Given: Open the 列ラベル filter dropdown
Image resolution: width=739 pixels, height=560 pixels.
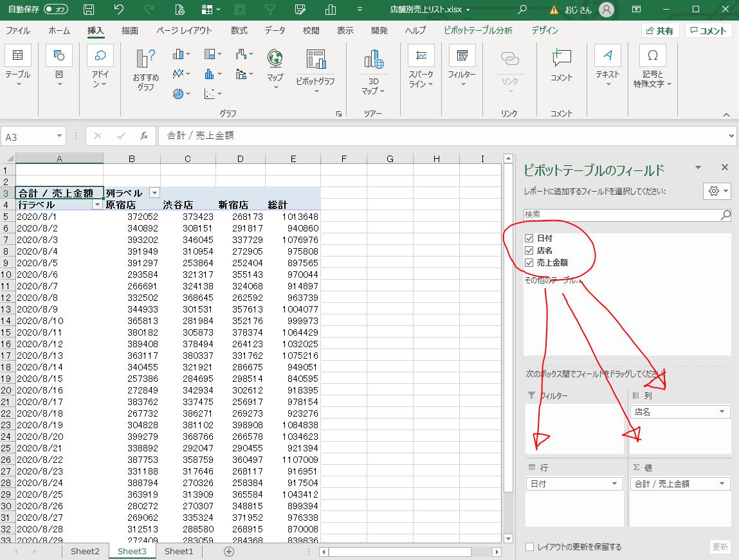Looking at the screenshot, I should (x=154, y=193).
